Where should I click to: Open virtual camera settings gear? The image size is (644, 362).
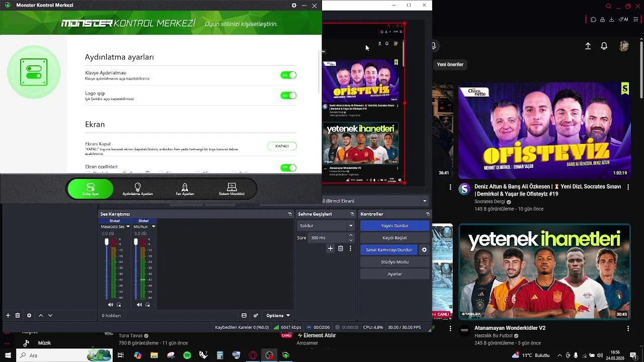click(424, 250)
